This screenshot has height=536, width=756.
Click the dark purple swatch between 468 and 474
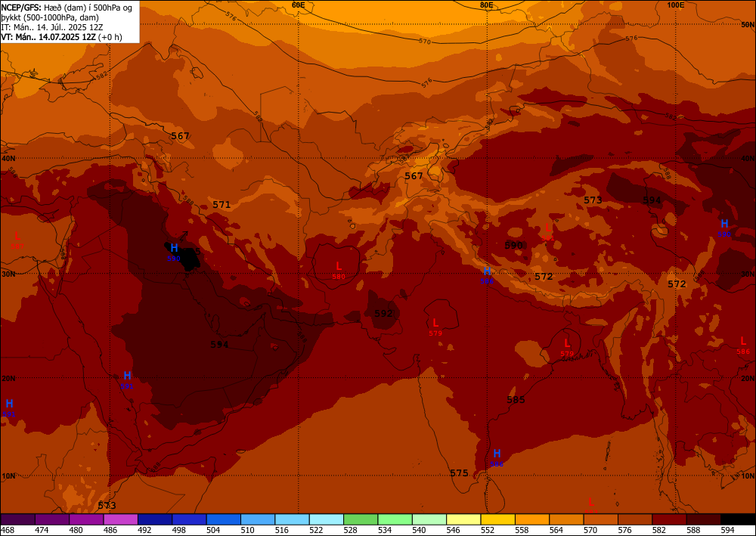[x=18, y=519]
